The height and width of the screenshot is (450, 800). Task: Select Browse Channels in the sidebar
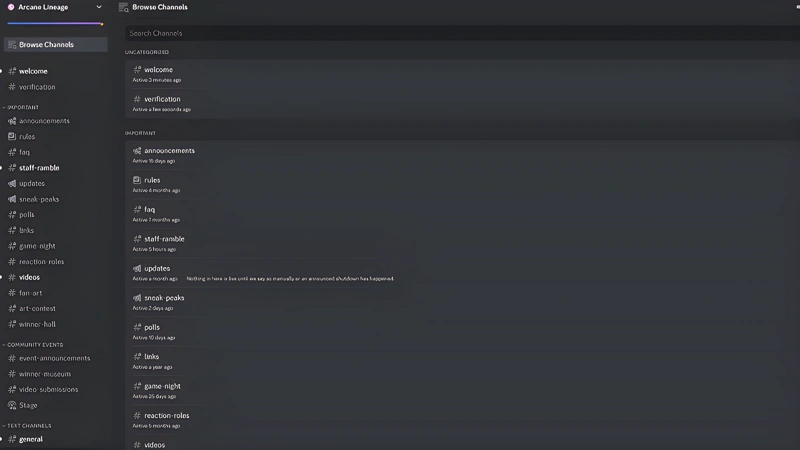[x=56, y=45]
